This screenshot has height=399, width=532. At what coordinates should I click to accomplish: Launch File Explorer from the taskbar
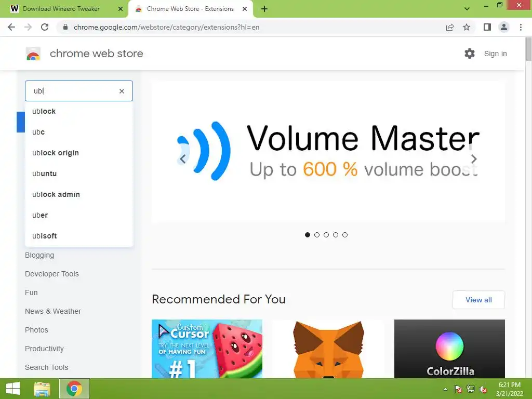coord(42,389)
